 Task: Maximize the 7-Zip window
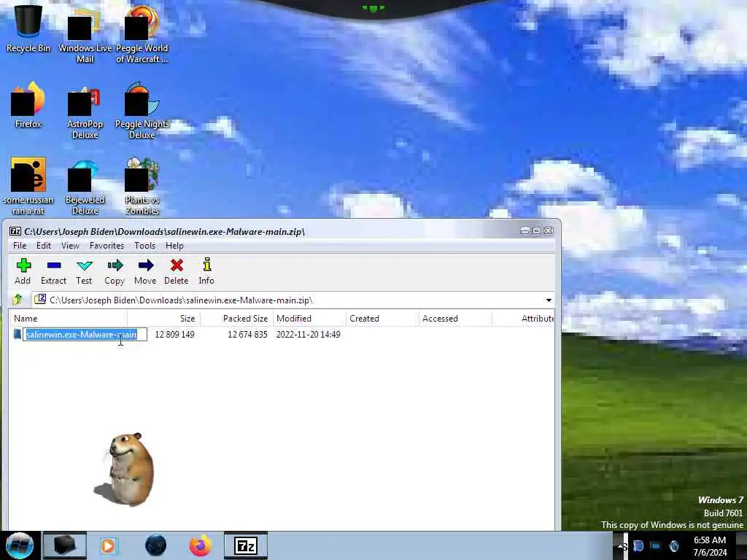pyautogui.click(x=536, y=231)
